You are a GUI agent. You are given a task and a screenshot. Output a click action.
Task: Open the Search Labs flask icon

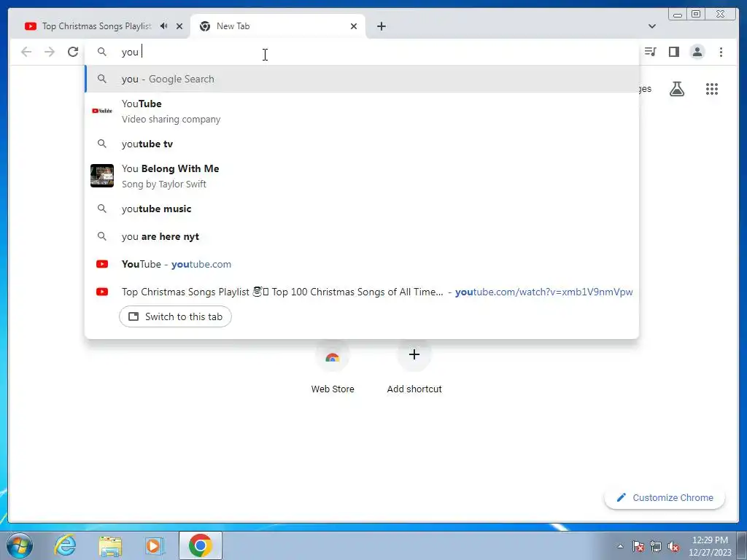677,89
